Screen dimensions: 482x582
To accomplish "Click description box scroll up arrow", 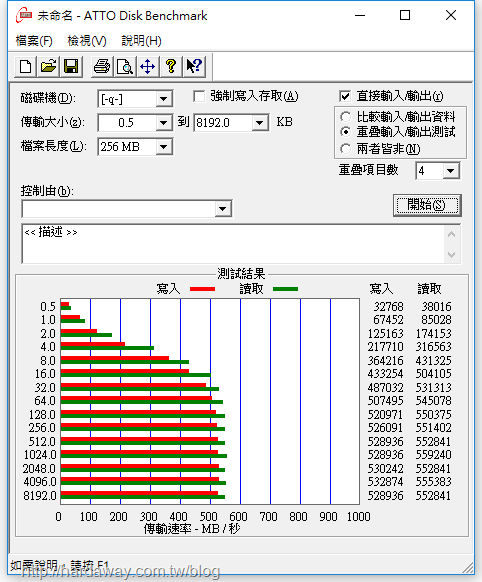I will (452, 234).
